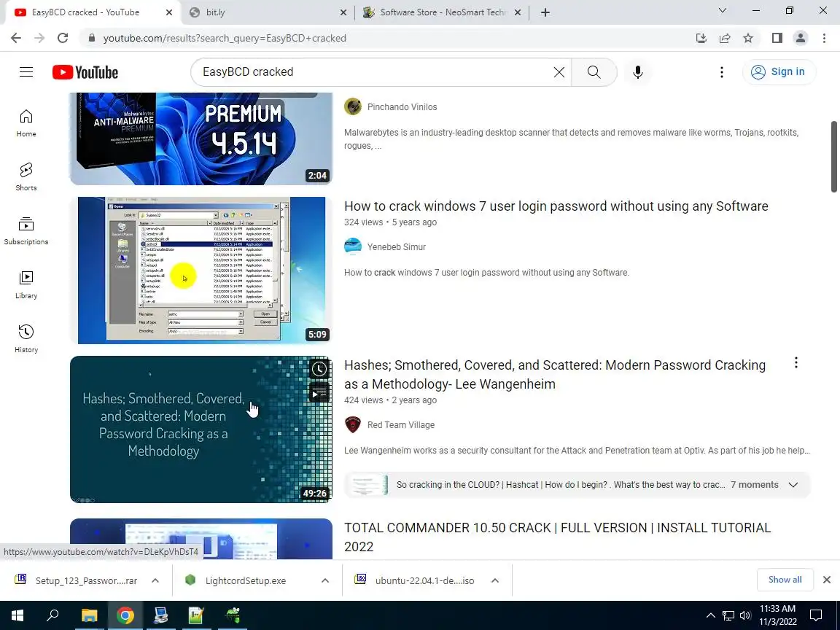Open Red Team Village channel name

(x=401, y=425)
